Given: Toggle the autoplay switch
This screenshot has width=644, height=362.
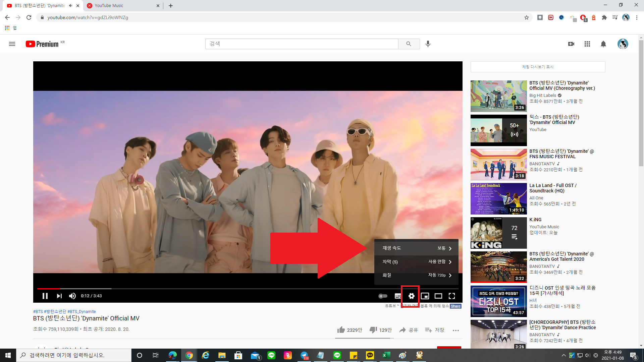Looking at the screenshot, I should (383, 296).
